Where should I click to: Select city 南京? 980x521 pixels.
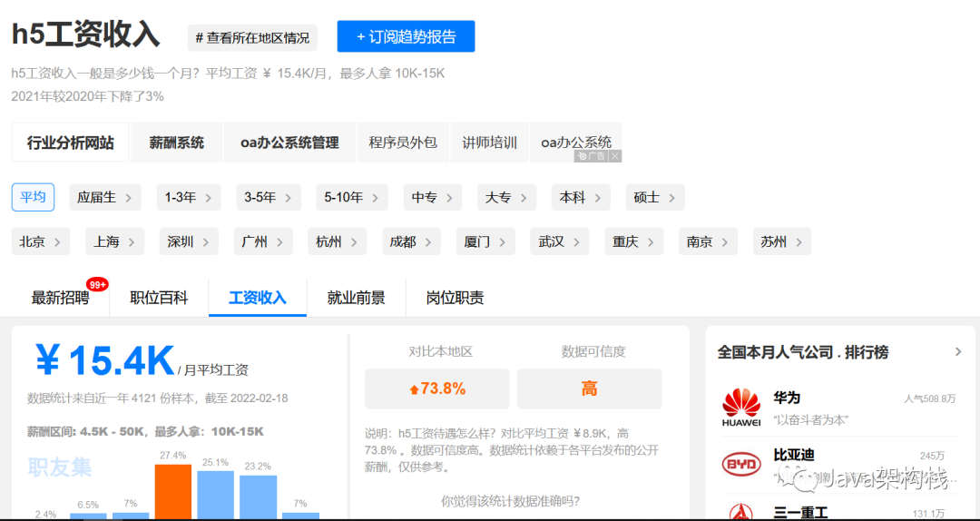pyautogui.click(x=708, y=241)
